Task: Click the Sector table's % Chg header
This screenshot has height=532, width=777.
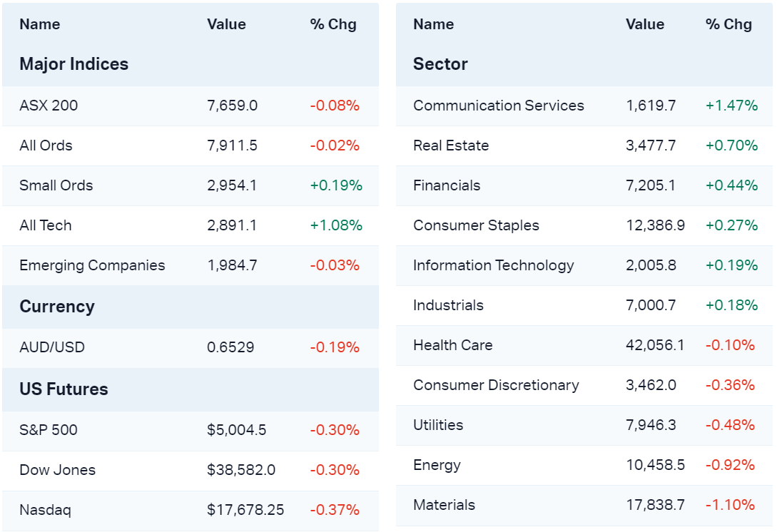Action: pyautogui.click(x=728, y=24)
